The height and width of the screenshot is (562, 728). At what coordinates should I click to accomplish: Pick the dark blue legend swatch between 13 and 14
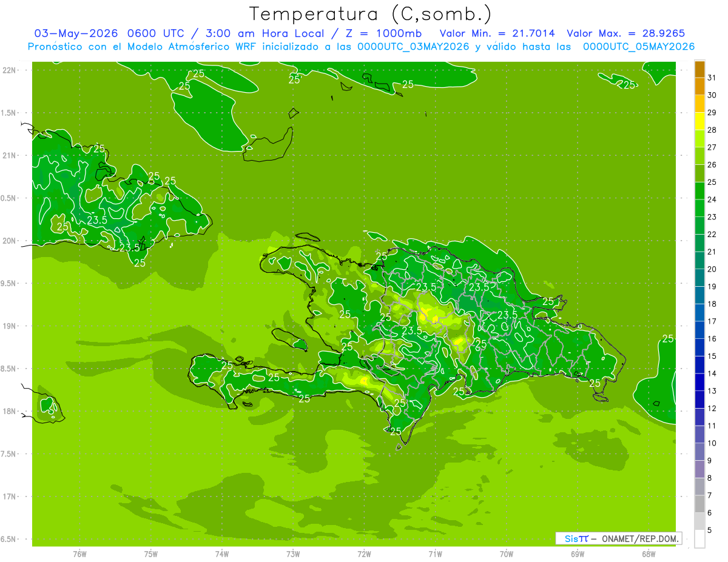pyautogui.click(x=699, y=383)
